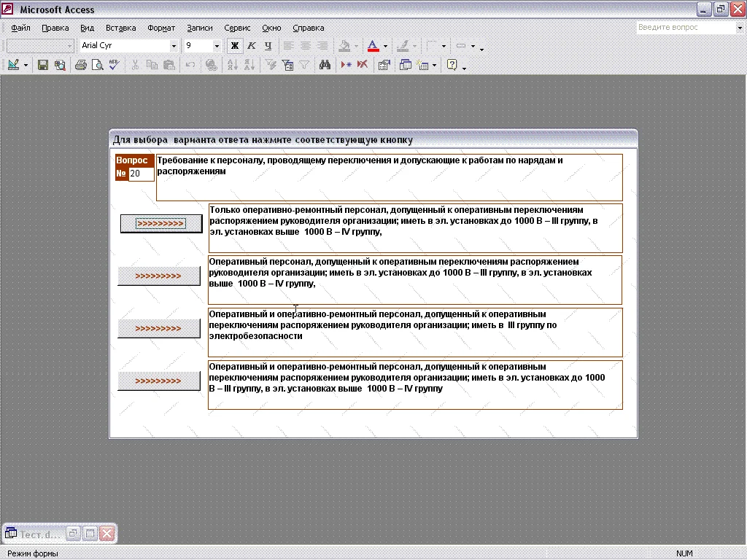
Task: Click the New Record toolbar icon
Action: click(347, 65)
